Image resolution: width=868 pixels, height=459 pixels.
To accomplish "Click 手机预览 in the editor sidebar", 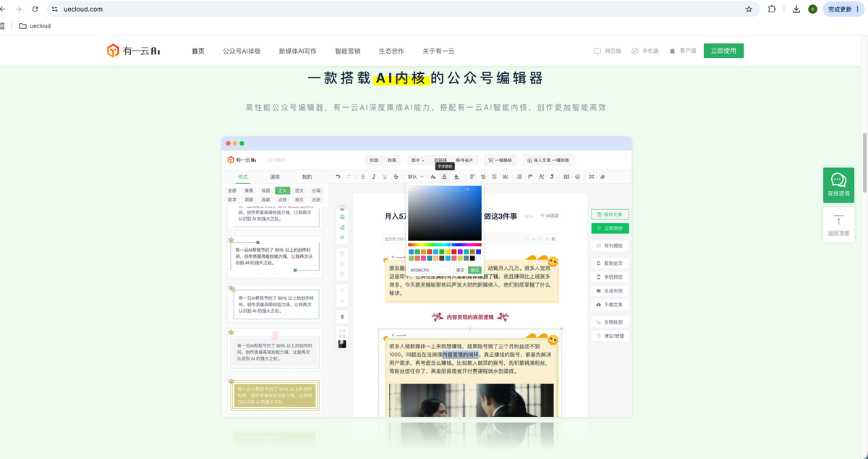I will [x=608, y=277].
